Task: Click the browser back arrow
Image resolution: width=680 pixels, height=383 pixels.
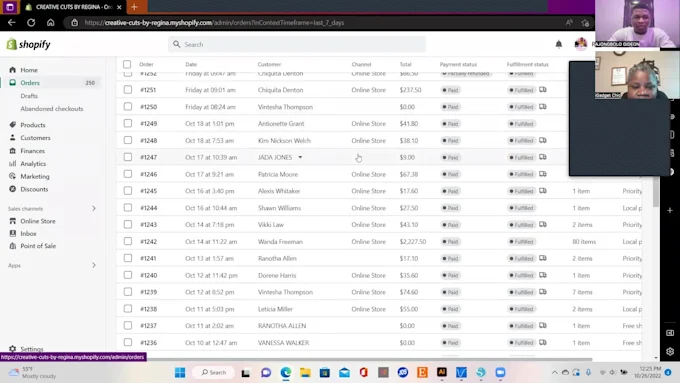Action: click(x=12, y=23)
